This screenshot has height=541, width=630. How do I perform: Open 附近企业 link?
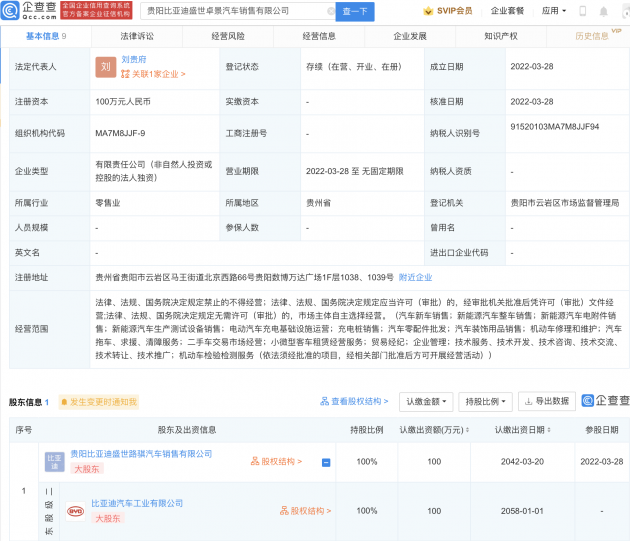tap(415, 277)
